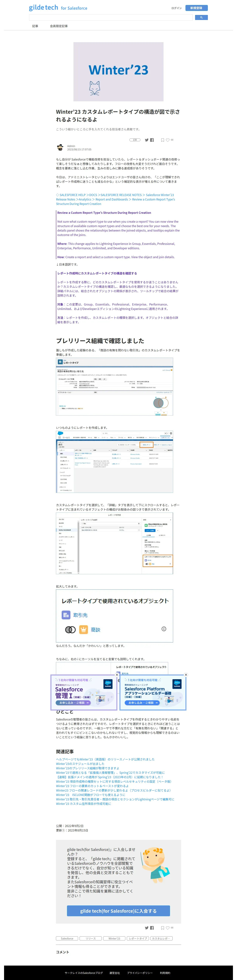Share on Facebook via top icon

point(152,140)
